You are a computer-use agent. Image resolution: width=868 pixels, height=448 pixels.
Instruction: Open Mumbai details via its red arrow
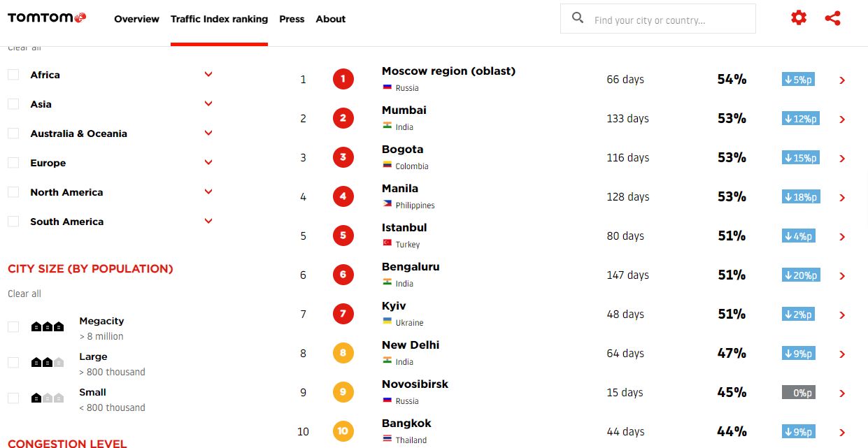point(842,120)
